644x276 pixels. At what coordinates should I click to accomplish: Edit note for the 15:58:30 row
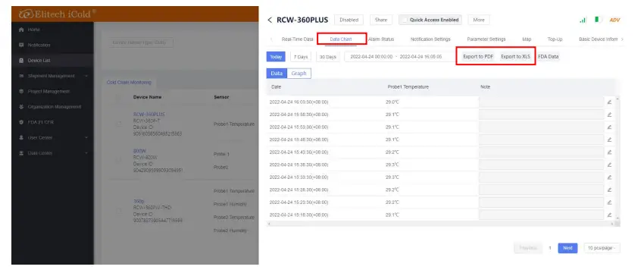609,114
